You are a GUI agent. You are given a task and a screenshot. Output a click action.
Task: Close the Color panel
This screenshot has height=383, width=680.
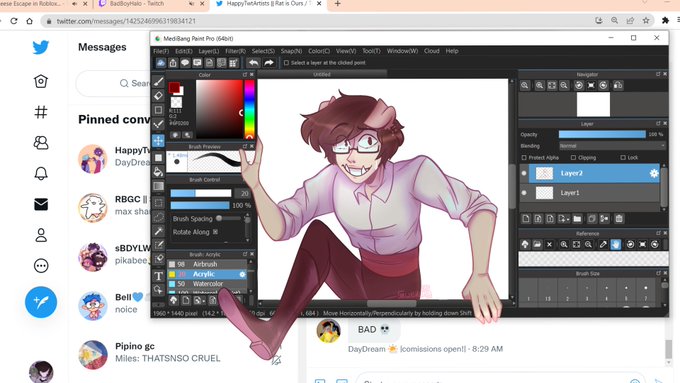point(252,75)
